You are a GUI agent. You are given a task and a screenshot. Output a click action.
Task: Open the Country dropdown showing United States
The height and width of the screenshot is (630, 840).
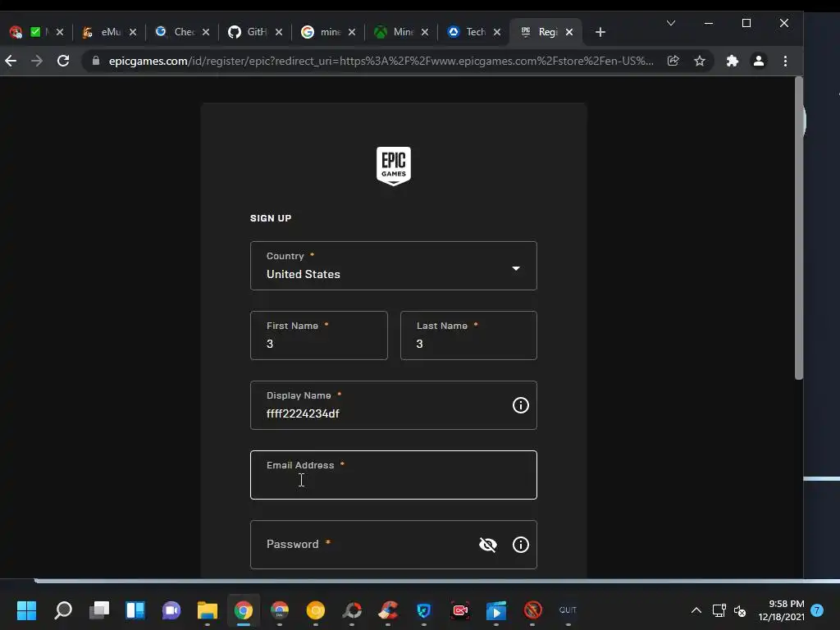pyautogui.click(x=393, y=266)
